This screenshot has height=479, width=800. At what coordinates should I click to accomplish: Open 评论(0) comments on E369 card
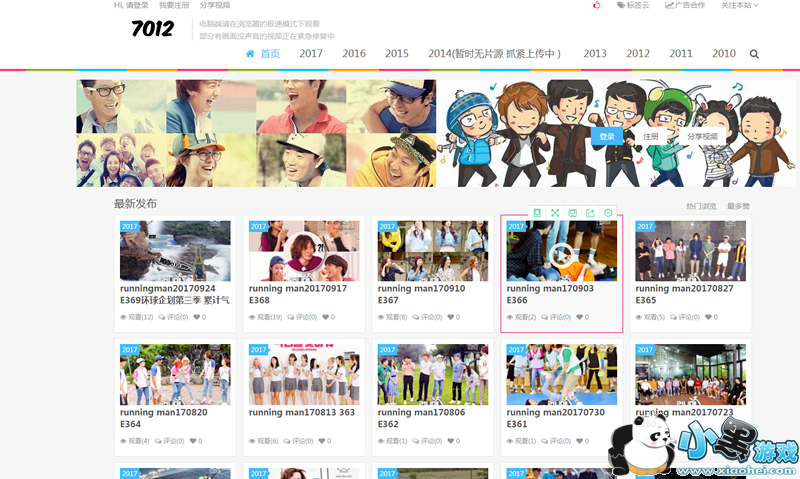[x=173, y=317]
